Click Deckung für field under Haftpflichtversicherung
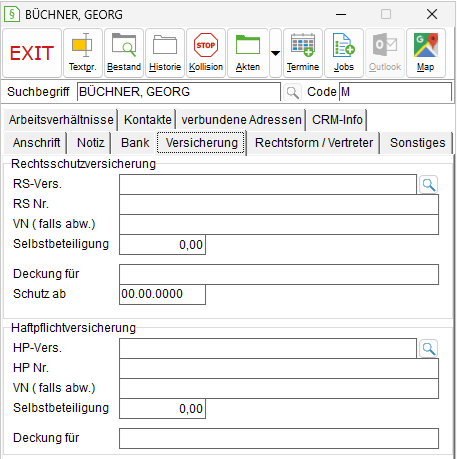Viewport: 457px width, 459px height. tap(279, 438)
